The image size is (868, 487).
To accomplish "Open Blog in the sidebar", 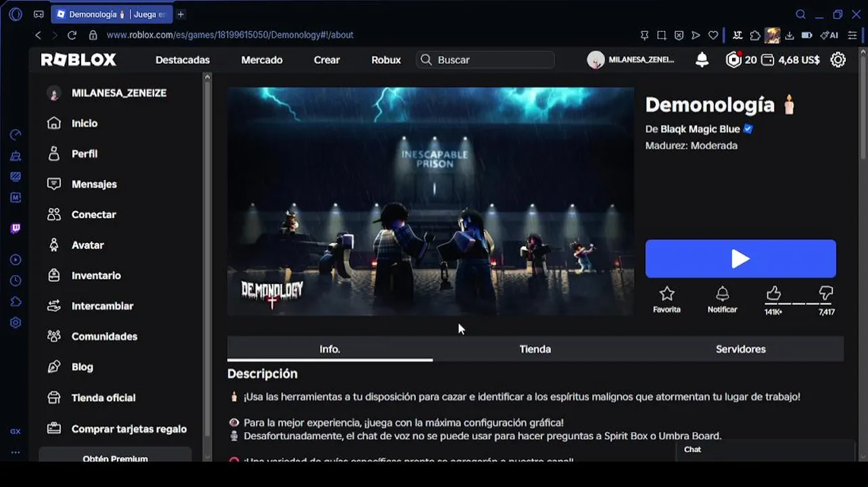I will pos(70,367).
